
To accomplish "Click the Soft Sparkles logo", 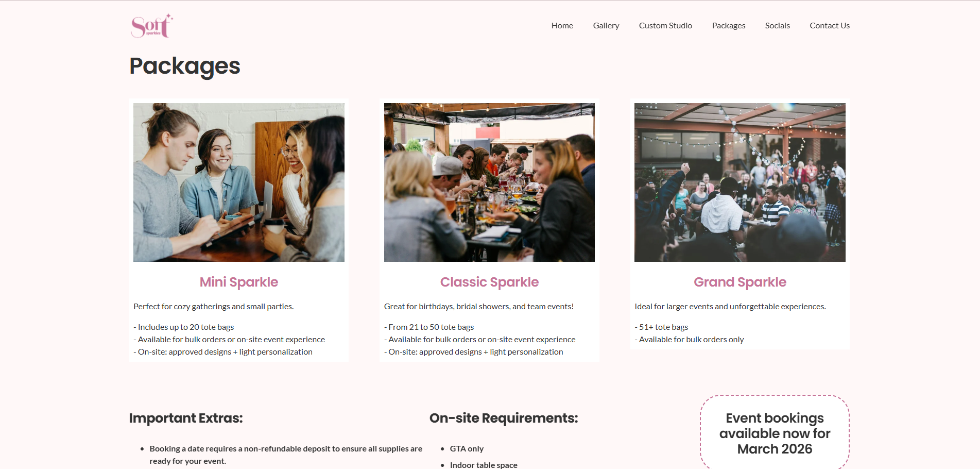I will 152,26.
